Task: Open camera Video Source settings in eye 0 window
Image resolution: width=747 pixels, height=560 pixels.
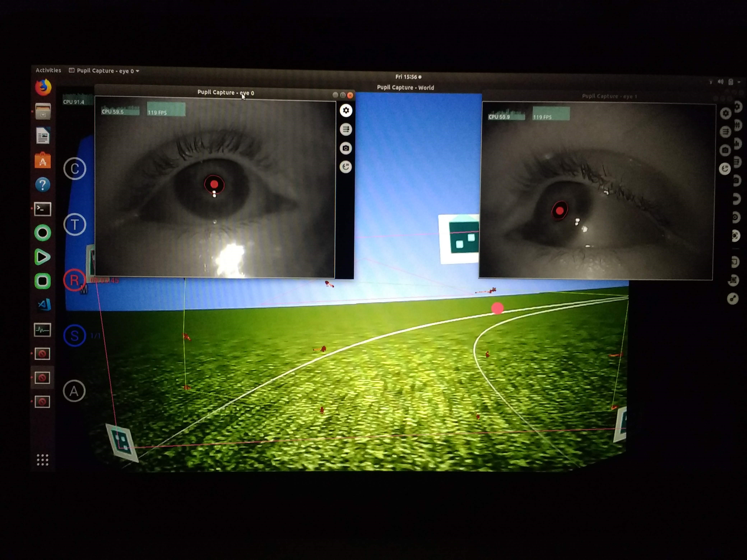Action: tap(345, 148)
